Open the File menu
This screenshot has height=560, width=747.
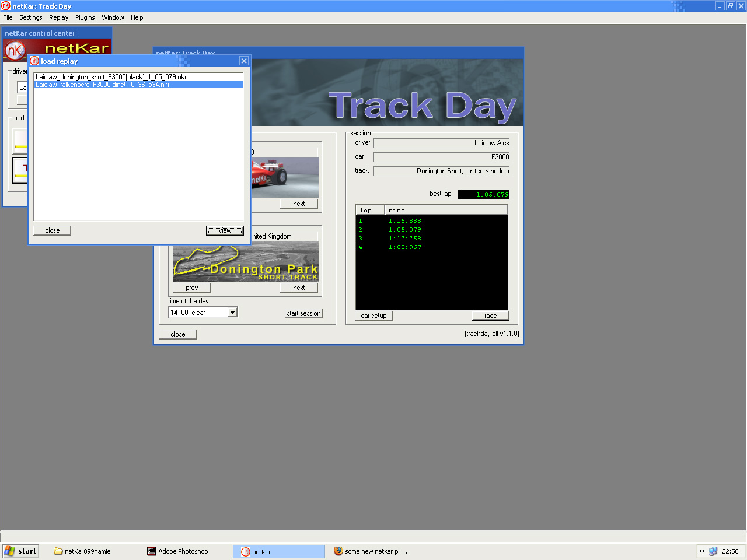[8, 17]
